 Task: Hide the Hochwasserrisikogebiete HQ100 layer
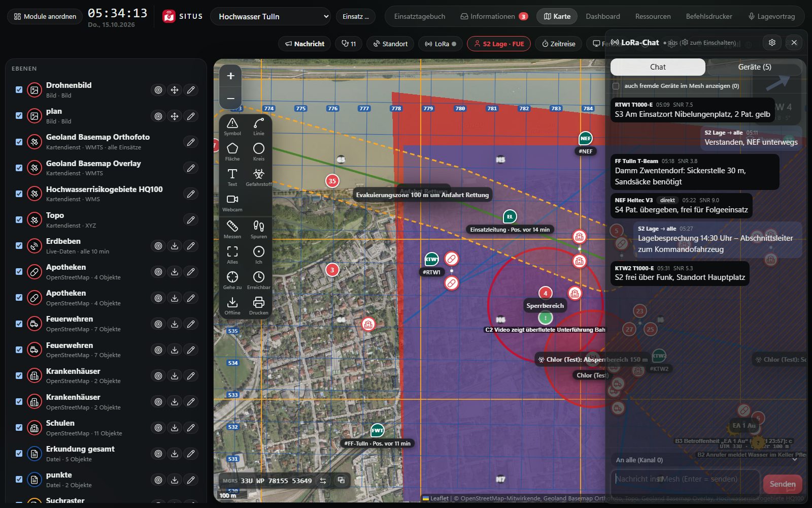(x=19, y=194)
